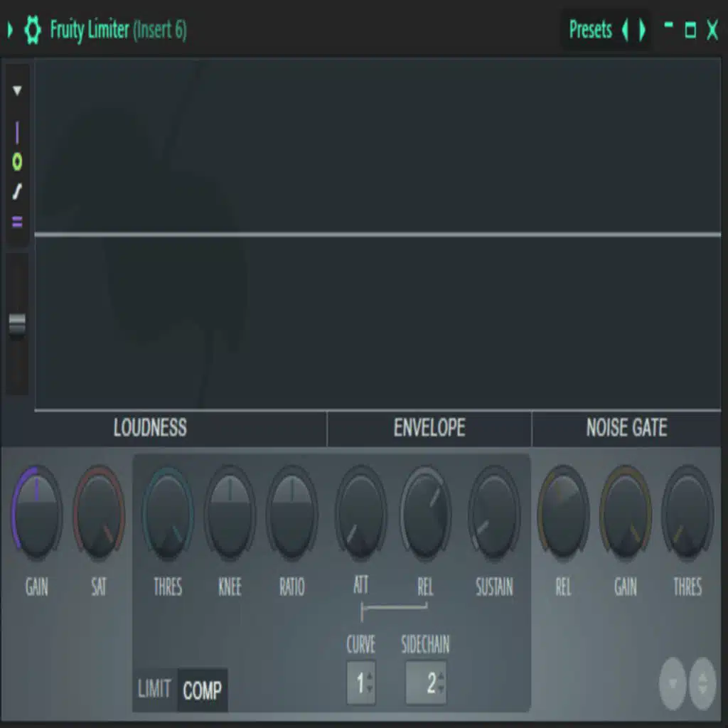The height and width of the screenshot is (728, 728).
Task: Click the SUSTAIN envelope knob
Action: click(x=494, y=512)
